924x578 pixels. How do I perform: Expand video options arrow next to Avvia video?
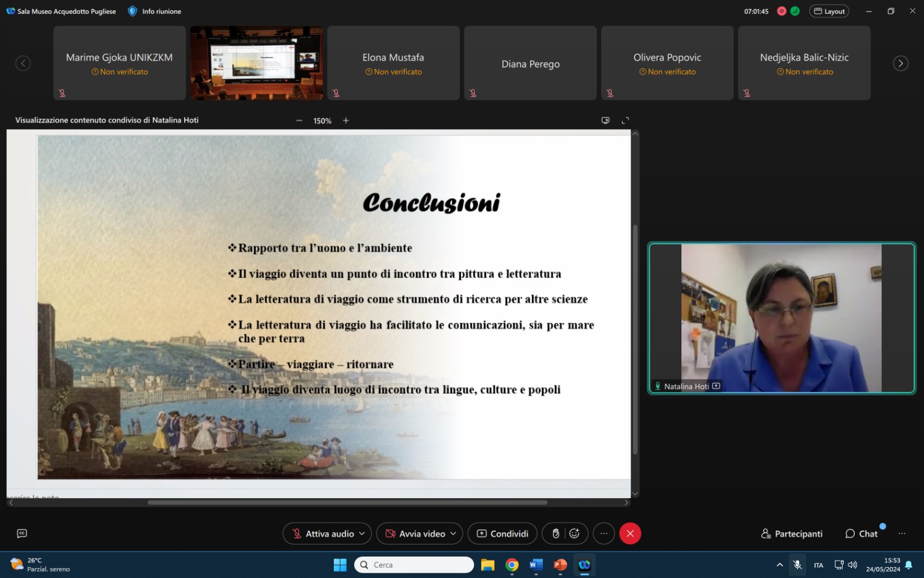[x=453, y=533]
